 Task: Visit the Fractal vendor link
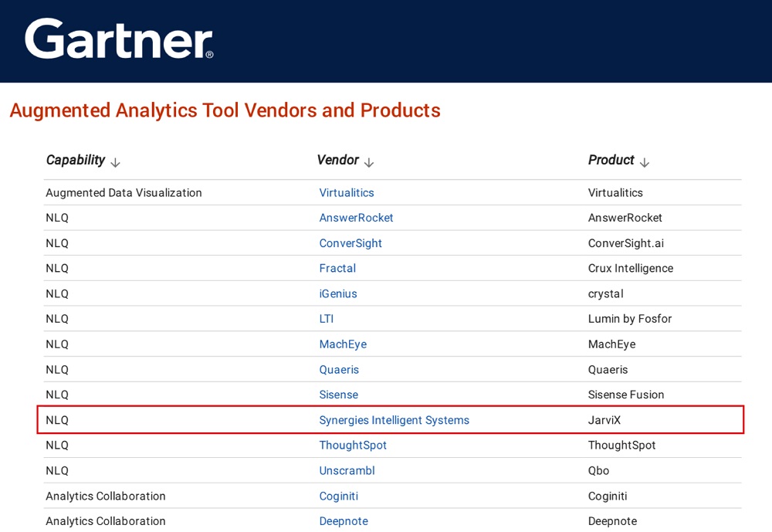coord(337,269)
